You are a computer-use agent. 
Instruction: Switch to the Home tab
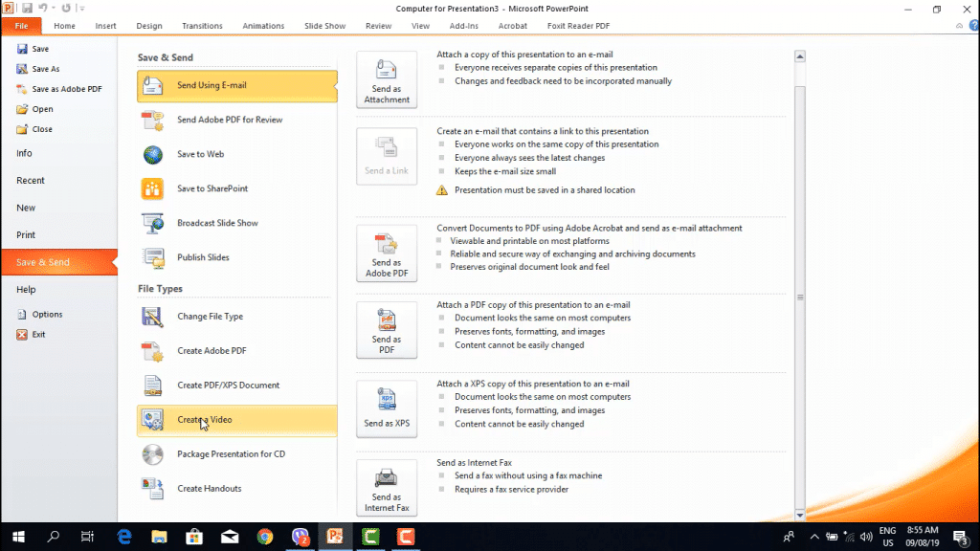(x=64, y=26)
